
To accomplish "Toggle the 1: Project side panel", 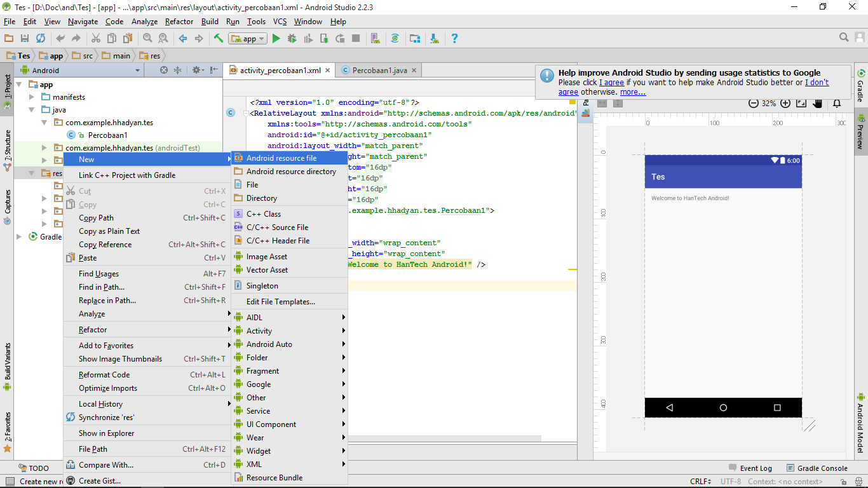I will [7, 91].
